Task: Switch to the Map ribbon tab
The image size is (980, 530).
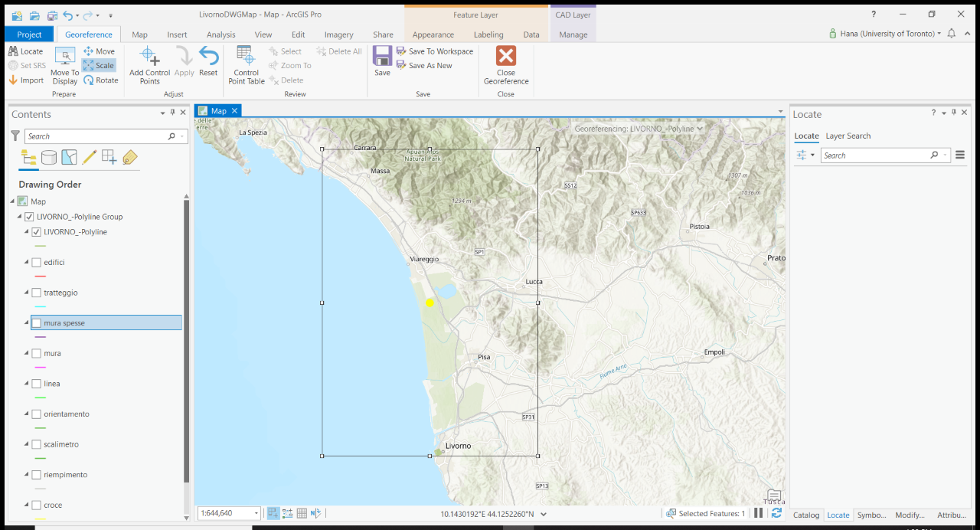Action: point(139,34)
